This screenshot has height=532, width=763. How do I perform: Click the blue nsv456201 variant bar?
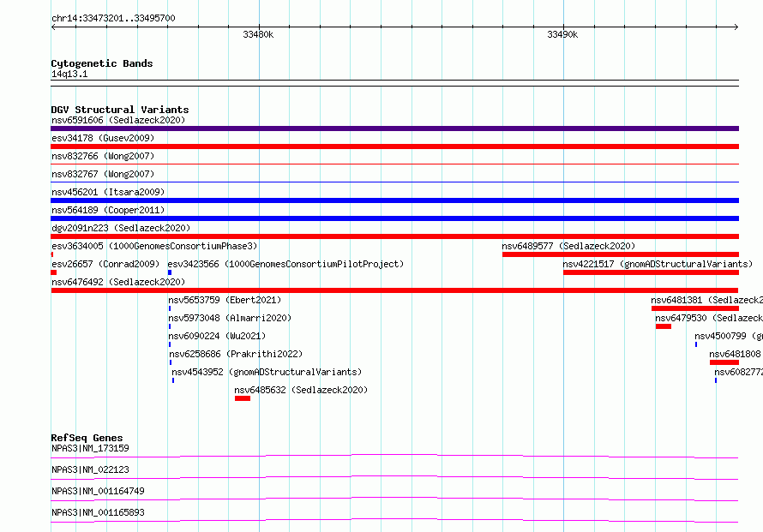point(394,200)
